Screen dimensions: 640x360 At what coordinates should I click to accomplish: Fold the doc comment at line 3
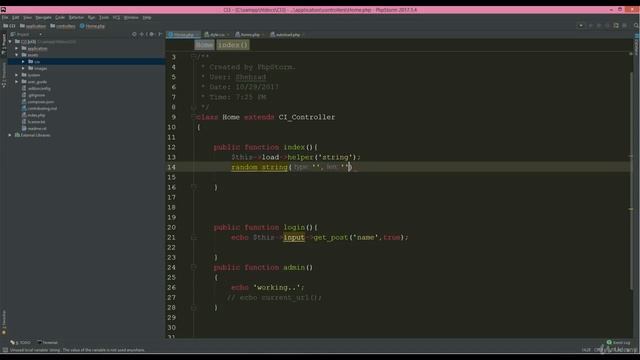coord(193,57)
